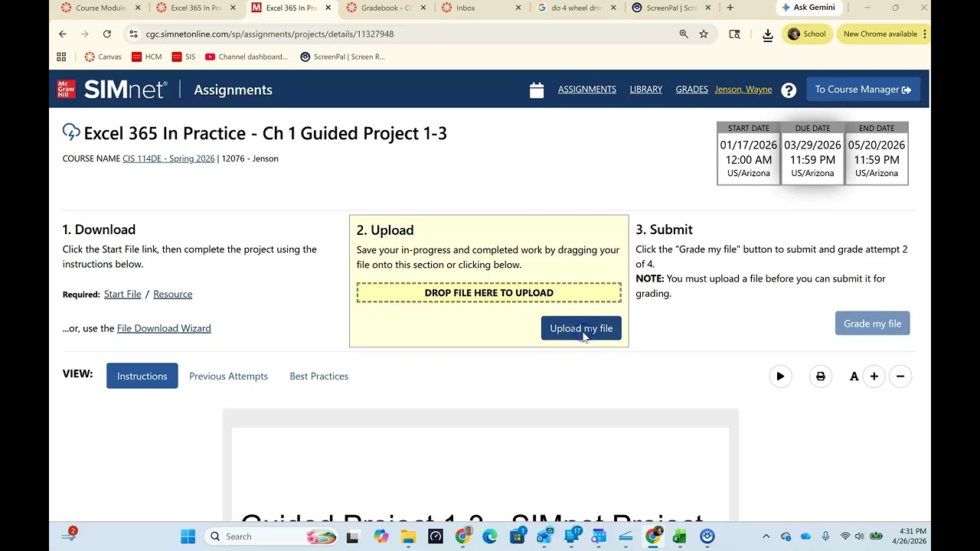Show hidden system tray icons
This screenshot has height=551, width=980.
[x=766, y=536]
